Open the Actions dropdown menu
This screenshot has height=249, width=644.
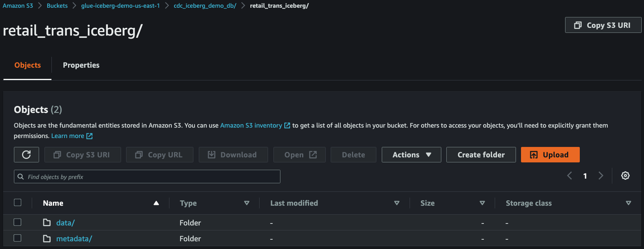click(412, 155)
